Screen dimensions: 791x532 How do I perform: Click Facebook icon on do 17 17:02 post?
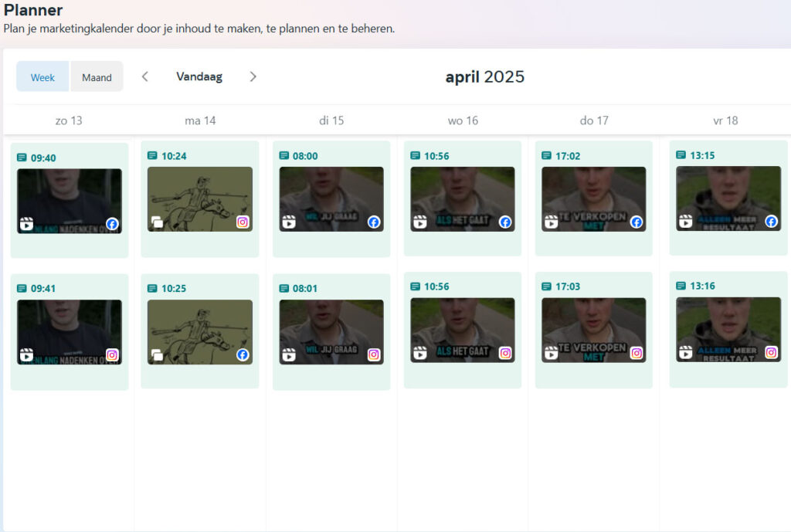pyautogui.click(x=637, y=222)
